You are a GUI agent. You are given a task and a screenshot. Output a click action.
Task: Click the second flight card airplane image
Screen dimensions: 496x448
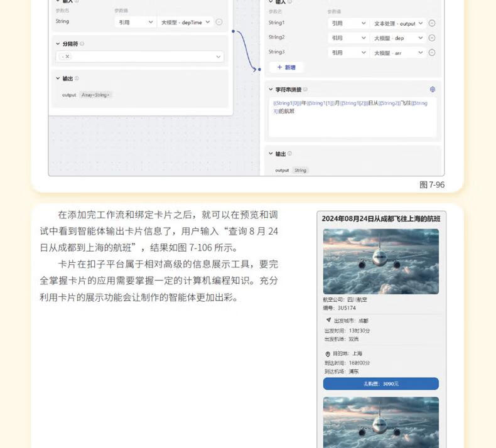[381, 422]
